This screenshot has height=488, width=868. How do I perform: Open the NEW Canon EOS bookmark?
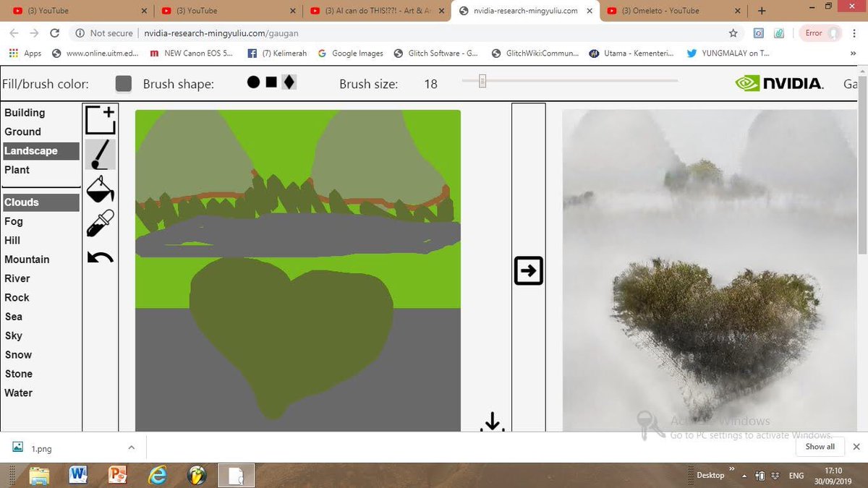[x=191, y=53]
